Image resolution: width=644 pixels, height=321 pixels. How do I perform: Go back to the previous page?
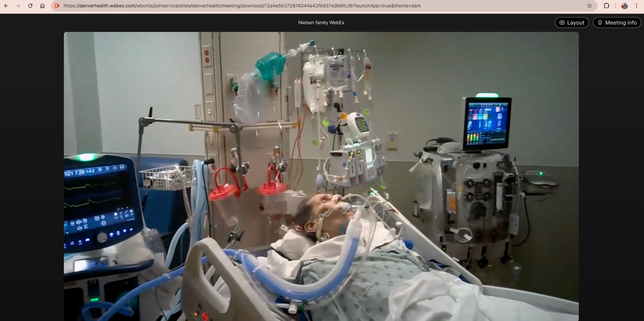click(6, 6)
